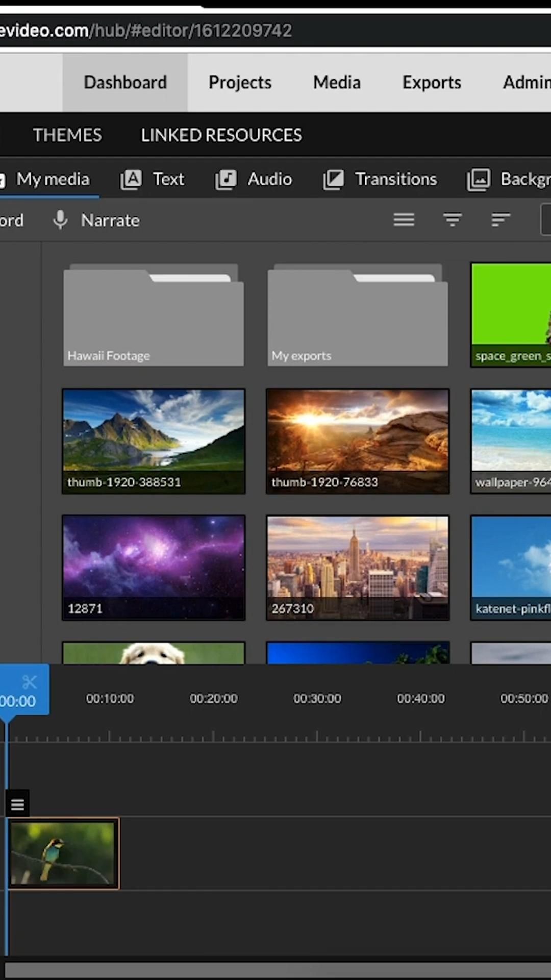The width and height of the screenshot is (551, 980).
Task: Click the Transitions tab icon
Action: coord(334,180)
